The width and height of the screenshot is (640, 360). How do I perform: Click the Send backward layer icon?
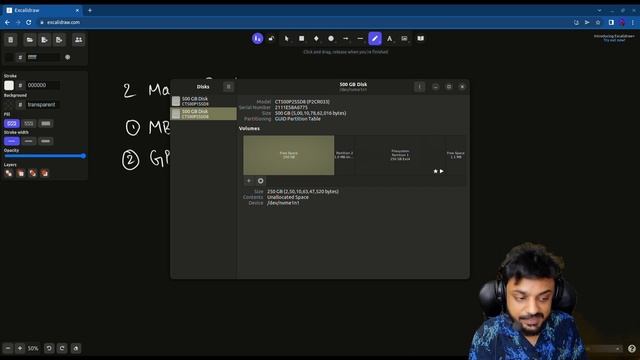point(21,173)
